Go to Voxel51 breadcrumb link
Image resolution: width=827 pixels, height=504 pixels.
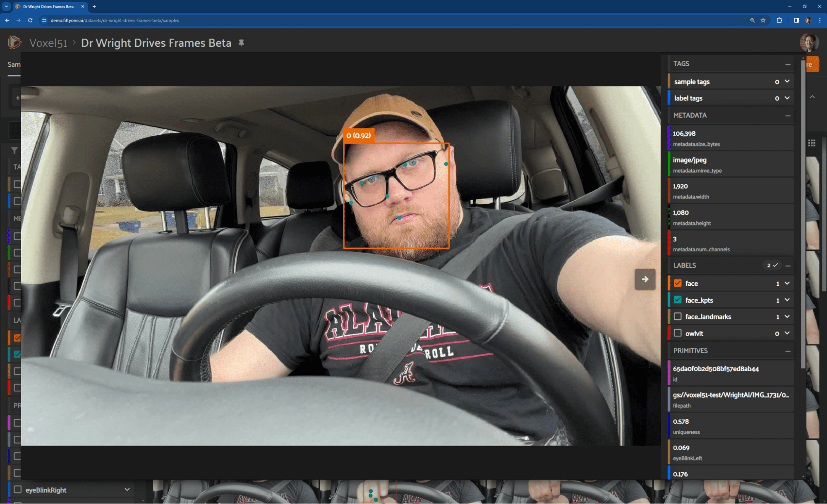coord(48,43)
